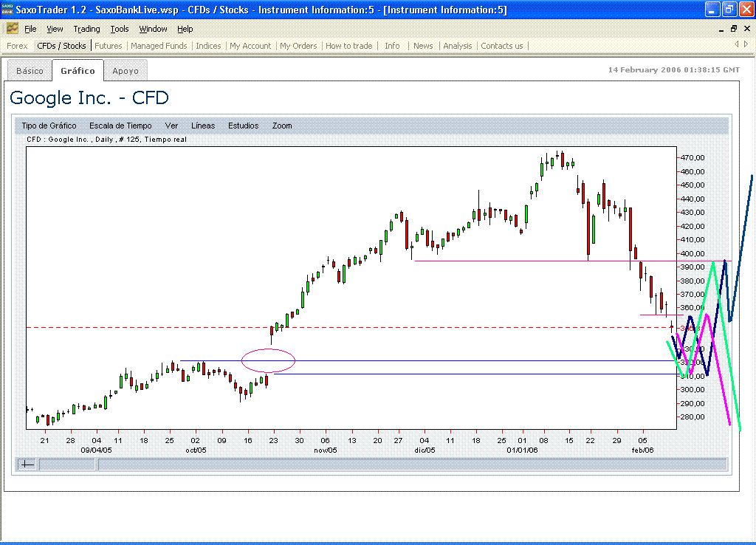
Task: Open the Info section
Action: coord(392,46)
